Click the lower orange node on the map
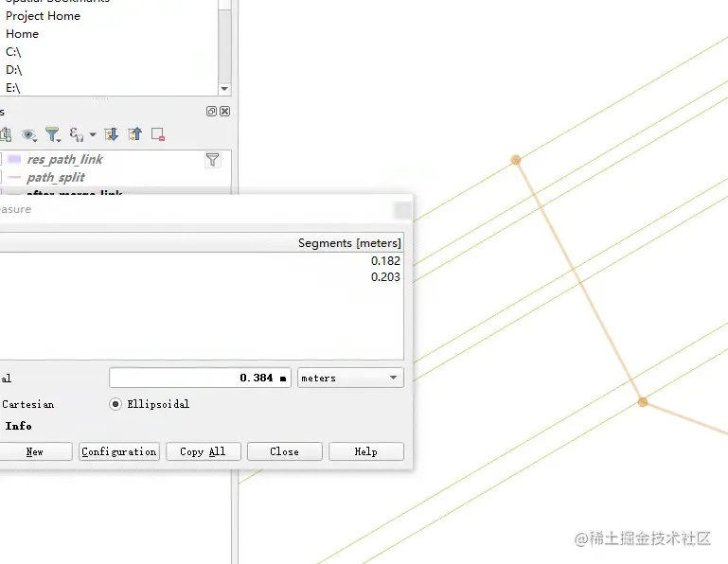The height and width of the screenshot is (564, 728). tap(643, 402)
